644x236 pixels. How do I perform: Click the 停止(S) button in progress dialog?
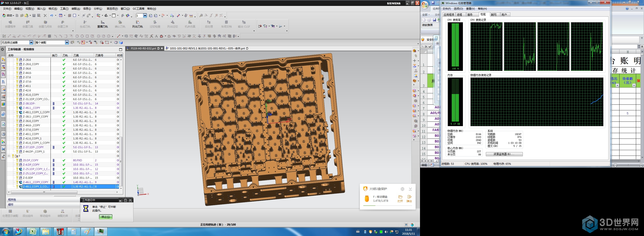[x=105, y=217]
